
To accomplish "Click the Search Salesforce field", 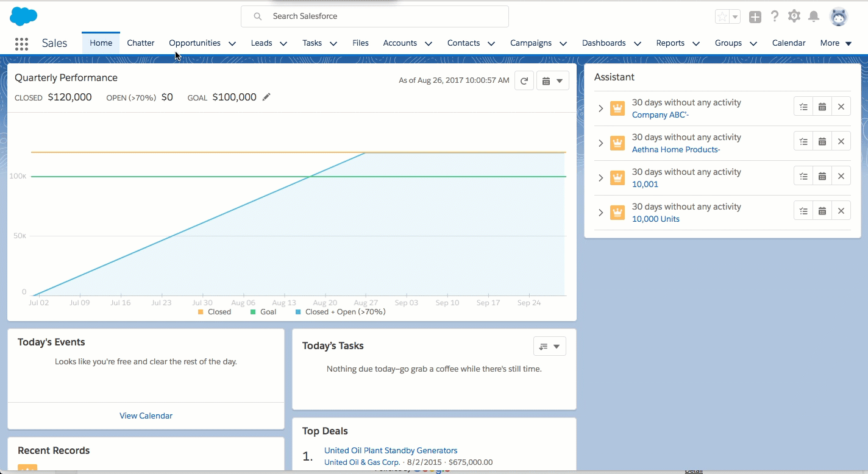I will pos(375,16).
